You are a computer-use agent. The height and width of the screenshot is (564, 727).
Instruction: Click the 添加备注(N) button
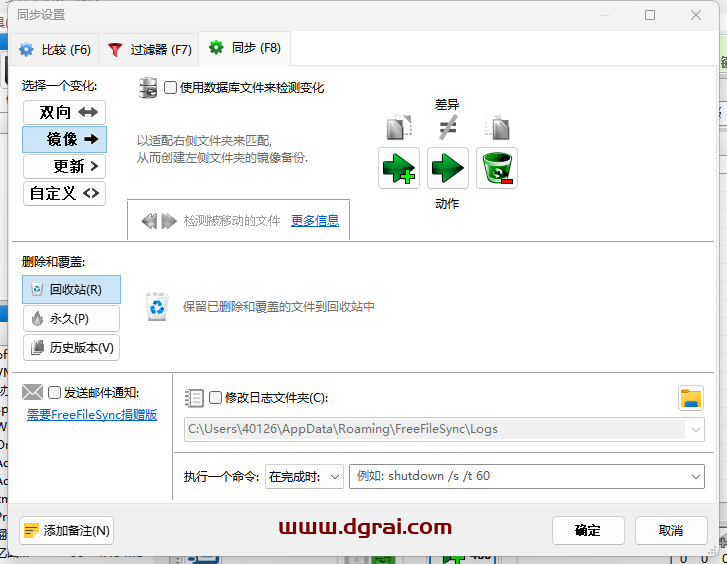click(x=66, y=531)
